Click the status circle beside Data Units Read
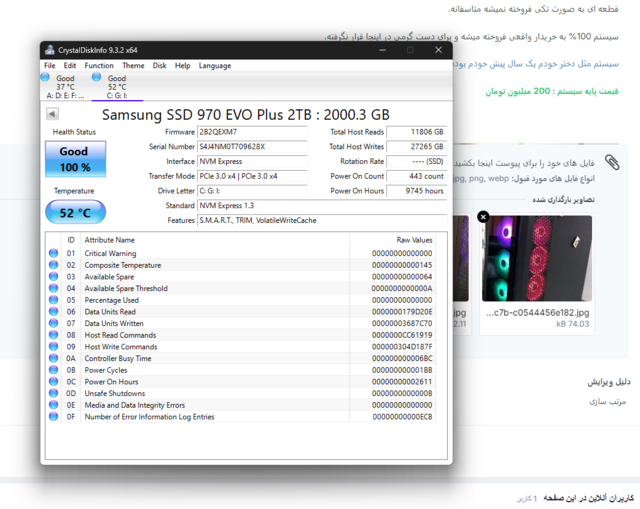 click(x=53, y=311)
